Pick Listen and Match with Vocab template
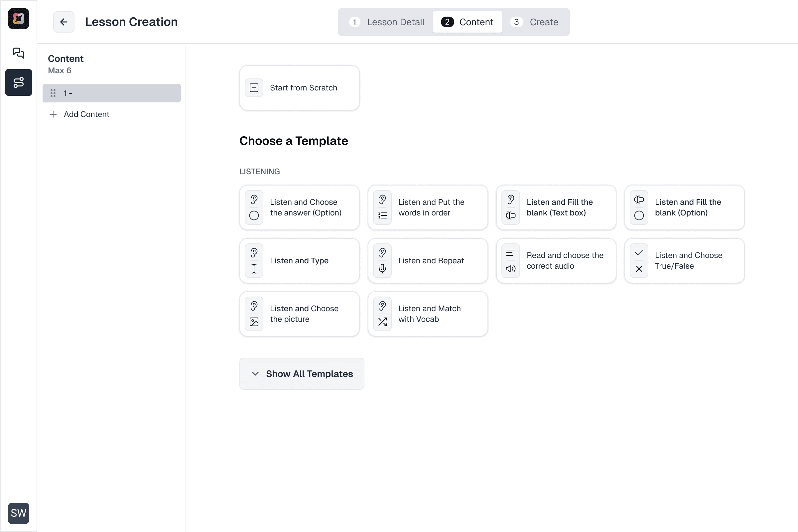 pos(428,314)
